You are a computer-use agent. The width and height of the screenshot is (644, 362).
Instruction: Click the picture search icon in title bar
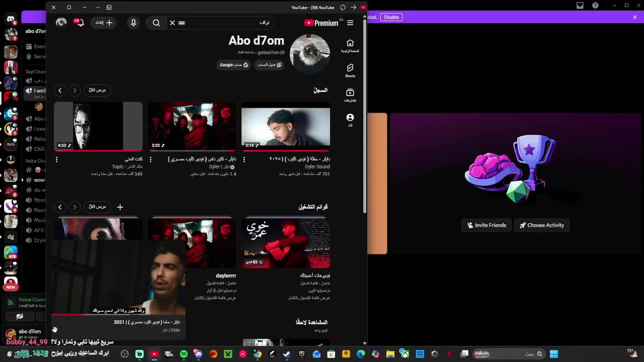pyautogui.click(x=109, y=8)
